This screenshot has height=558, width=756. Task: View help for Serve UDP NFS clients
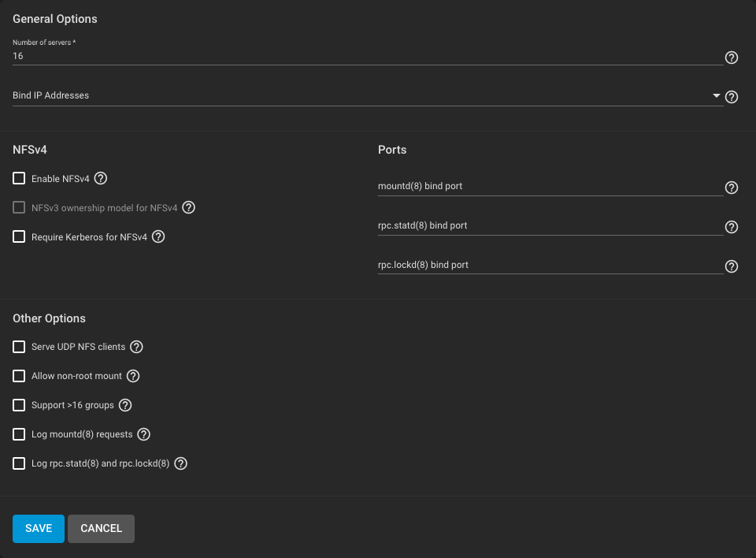(136, 347)
